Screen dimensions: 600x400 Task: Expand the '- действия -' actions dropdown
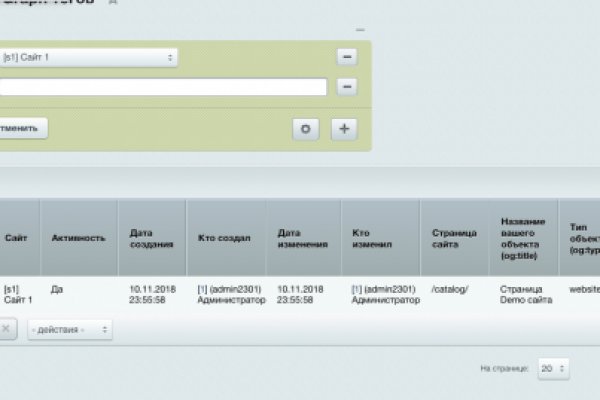(x=70, y=330)
